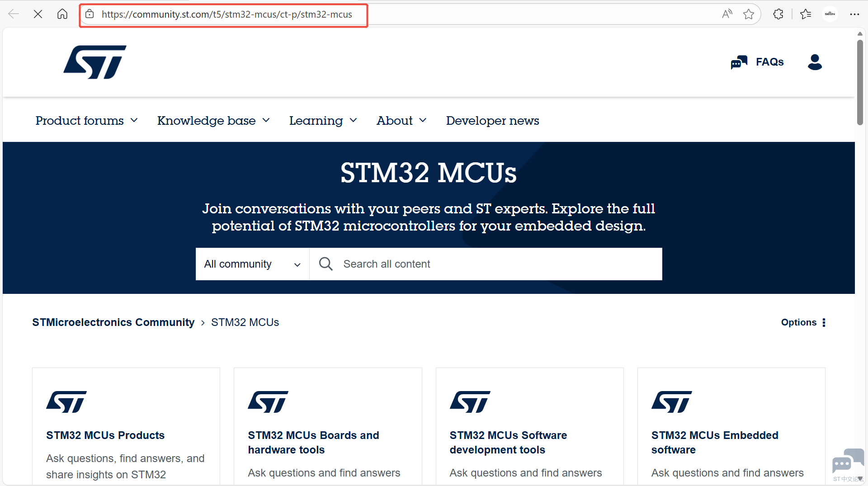Screen dimensions: 868x486
Task: Click ST logo on STM32 MCUs Products card
Action: 66,402
